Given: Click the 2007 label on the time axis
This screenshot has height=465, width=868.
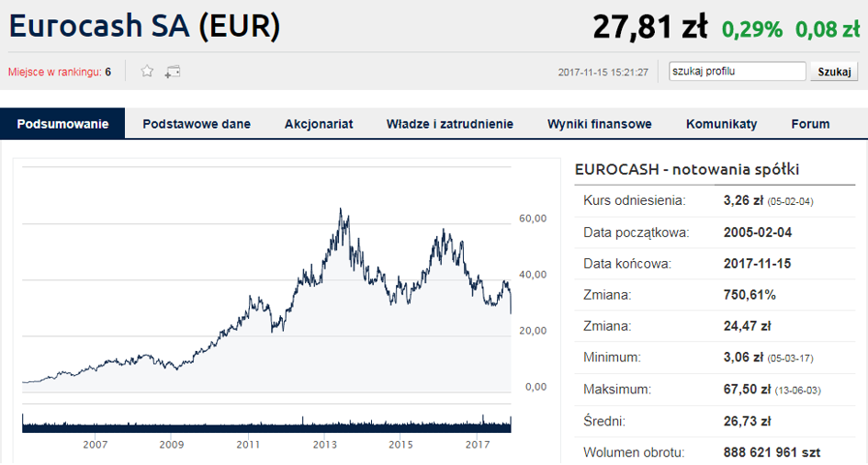Looking at the screenshot, I should (96, 445).
